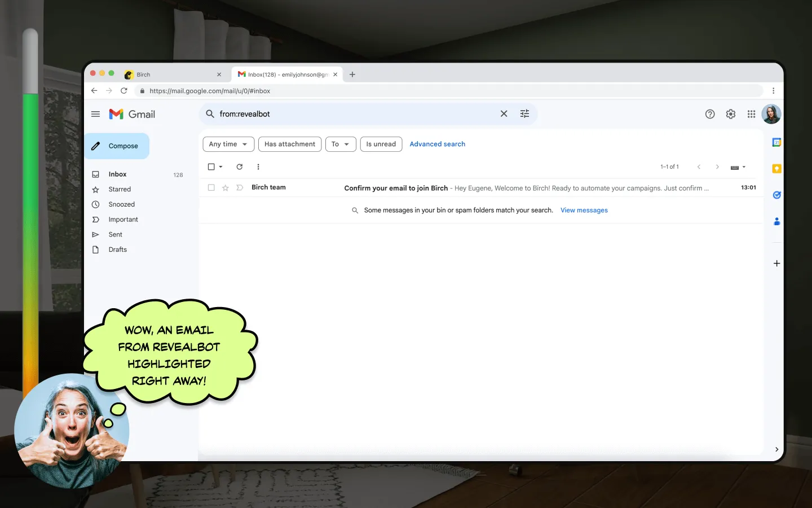The width and height of the screenshot is (812, 508).
Task: Tick the Birch team email checkbox
Action: [211, 187]
